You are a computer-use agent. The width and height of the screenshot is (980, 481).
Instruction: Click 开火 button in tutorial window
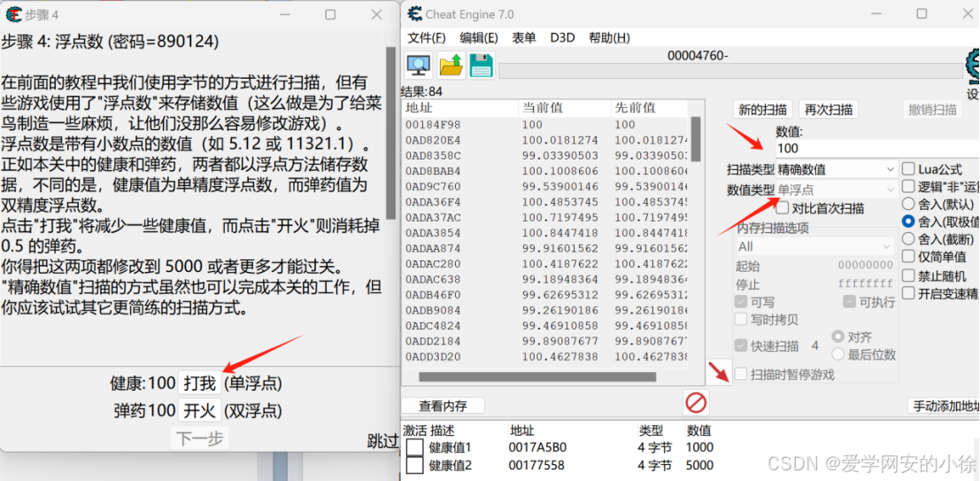point(199,411)
